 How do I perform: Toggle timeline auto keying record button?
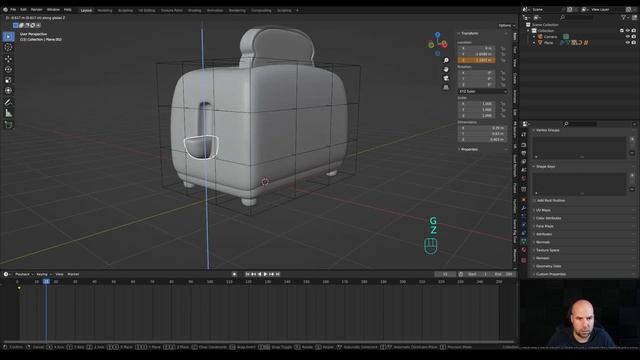(234, 274)
